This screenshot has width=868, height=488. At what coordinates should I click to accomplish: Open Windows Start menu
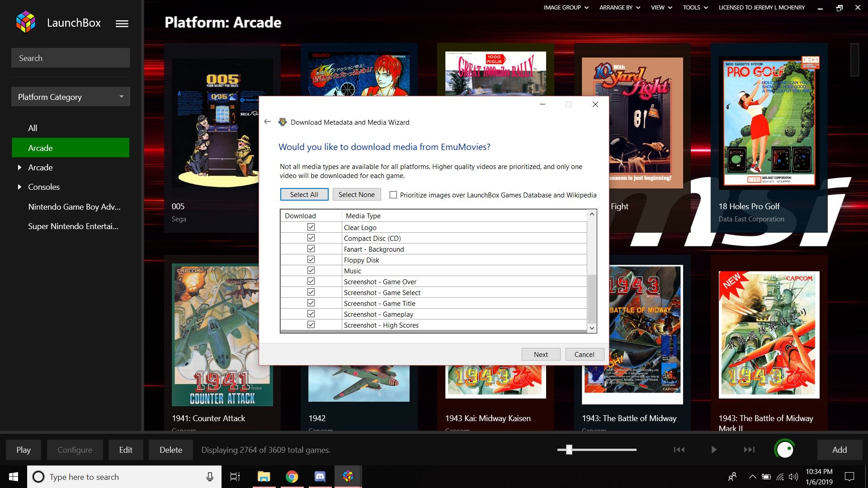coord(14,477)
